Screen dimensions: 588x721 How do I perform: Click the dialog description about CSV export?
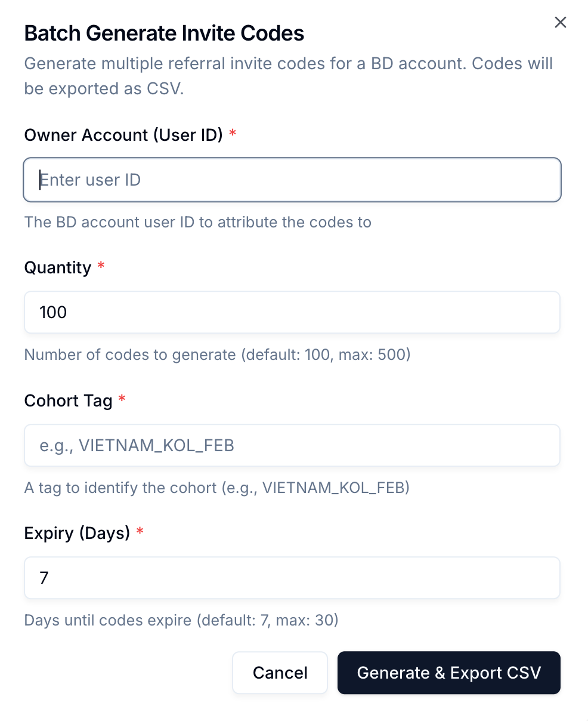point(289,76)
